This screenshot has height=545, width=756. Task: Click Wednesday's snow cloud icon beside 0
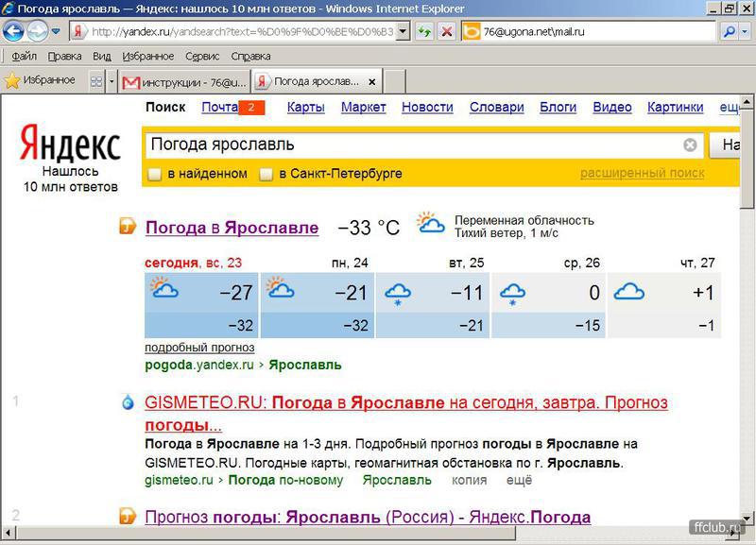512,295
